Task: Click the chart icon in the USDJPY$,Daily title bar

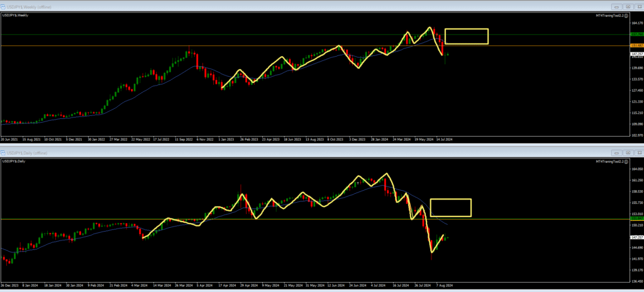Action: [x=4, y=153]
